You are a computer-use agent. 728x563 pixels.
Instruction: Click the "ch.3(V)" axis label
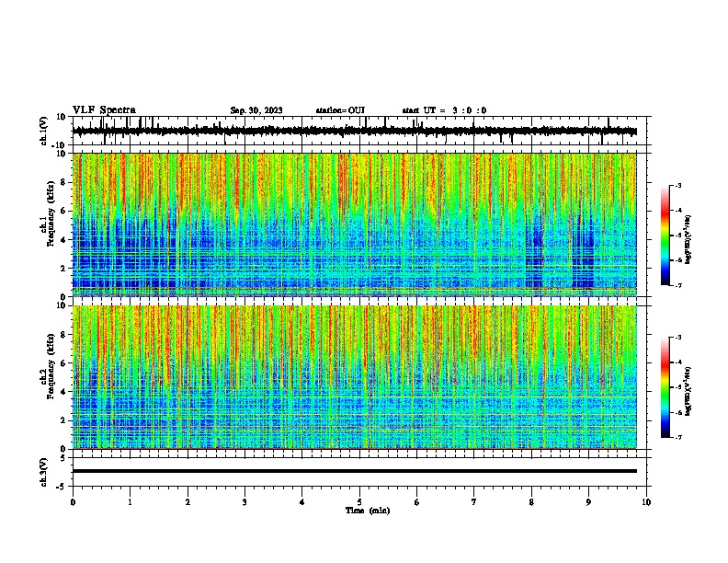pos(44,472)
